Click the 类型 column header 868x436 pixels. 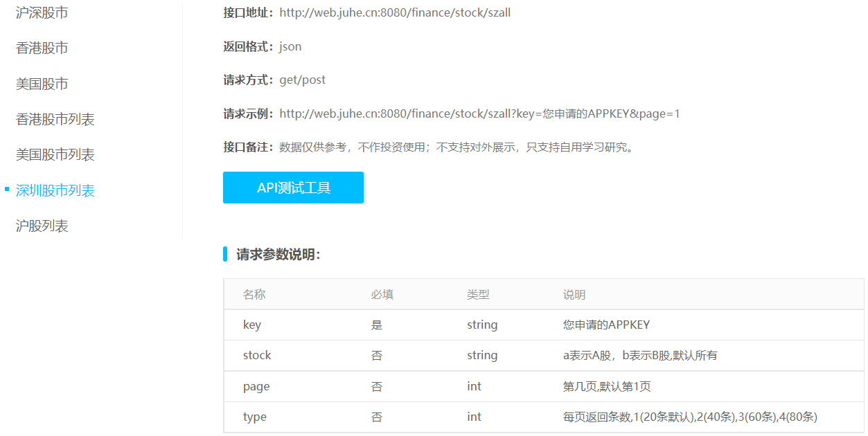point(478,294)
